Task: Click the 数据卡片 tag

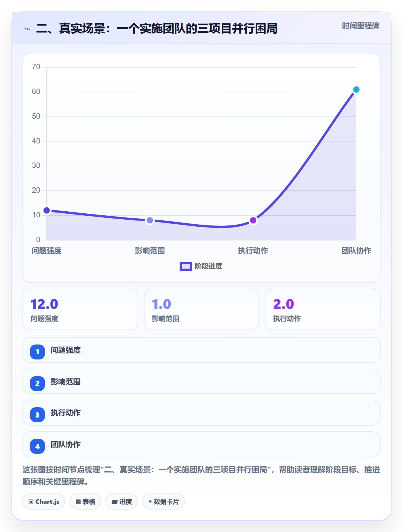Action: [164, 502]
